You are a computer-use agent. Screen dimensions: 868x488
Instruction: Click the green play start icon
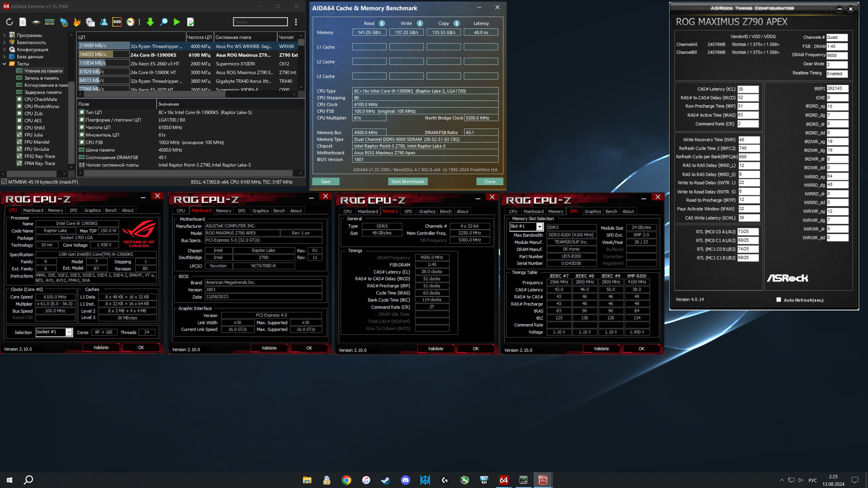click(x=177, y=22)
